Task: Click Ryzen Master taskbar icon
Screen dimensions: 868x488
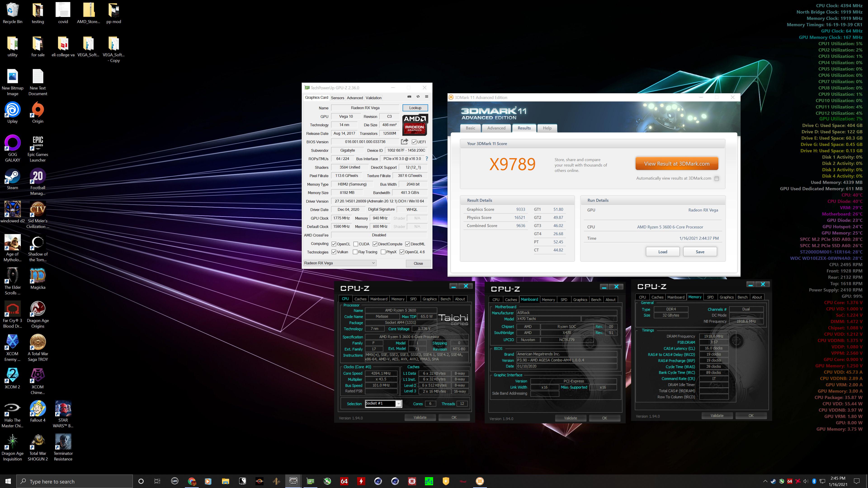Action: [259, 481]
